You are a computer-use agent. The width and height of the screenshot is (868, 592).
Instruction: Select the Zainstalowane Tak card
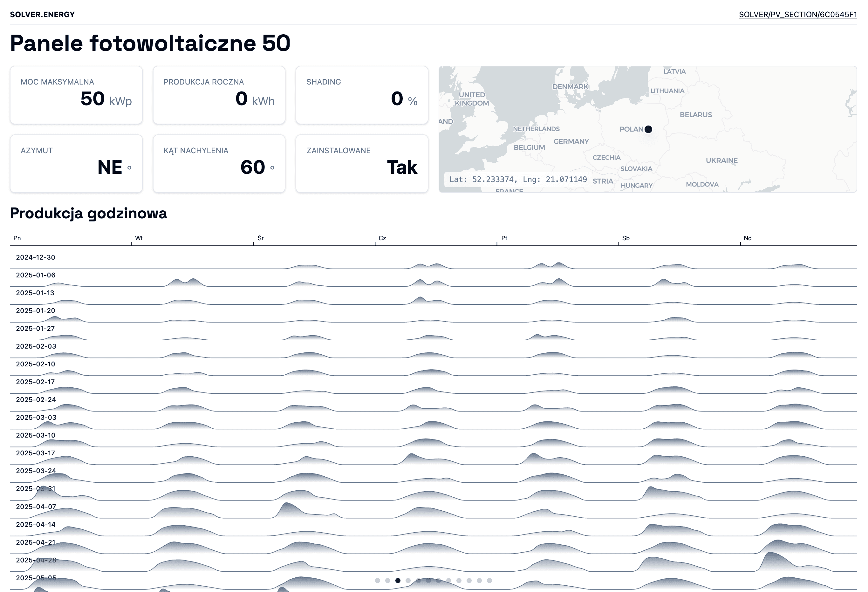362,164
